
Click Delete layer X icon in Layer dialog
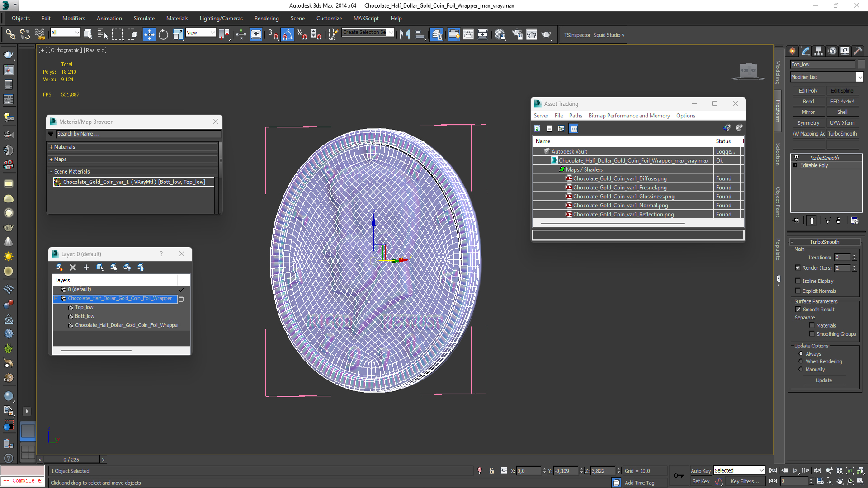click(73, 267)
